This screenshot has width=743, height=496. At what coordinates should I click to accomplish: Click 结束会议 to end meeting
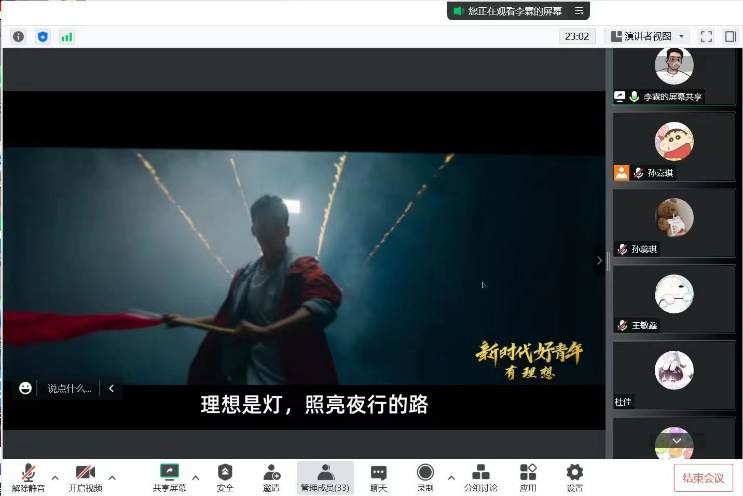[703, 478]
